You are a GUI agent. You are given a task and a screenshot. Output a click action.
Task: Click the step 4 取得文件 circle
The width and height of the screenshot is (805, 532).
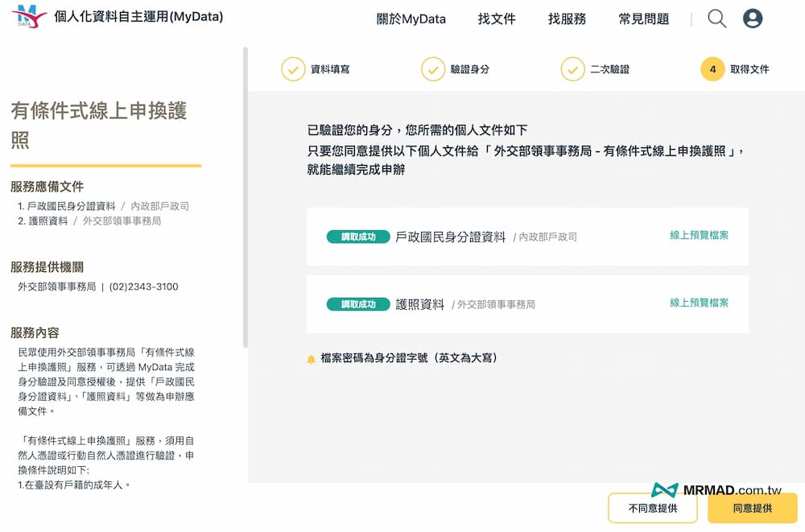(712, 69)
